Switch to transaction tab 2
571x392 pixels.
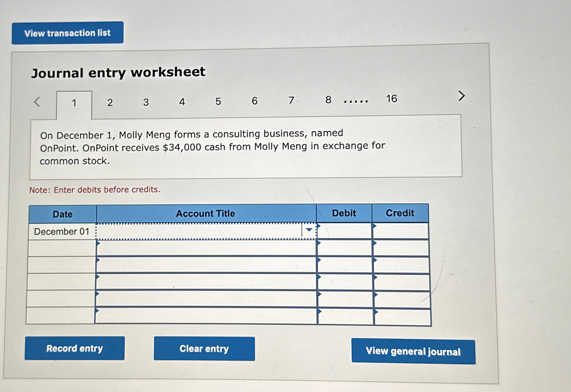[x=110, y=102]
